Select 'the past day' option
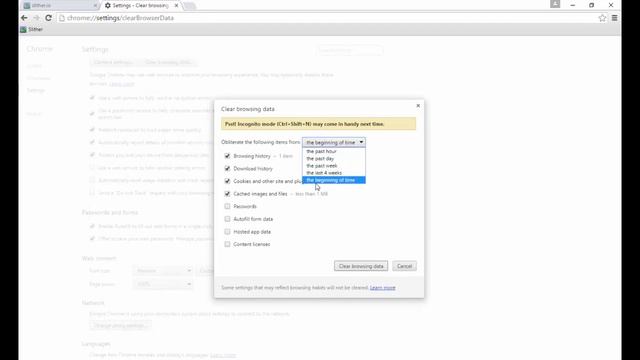This screenshot has height=360, width=640. (334, 158)
